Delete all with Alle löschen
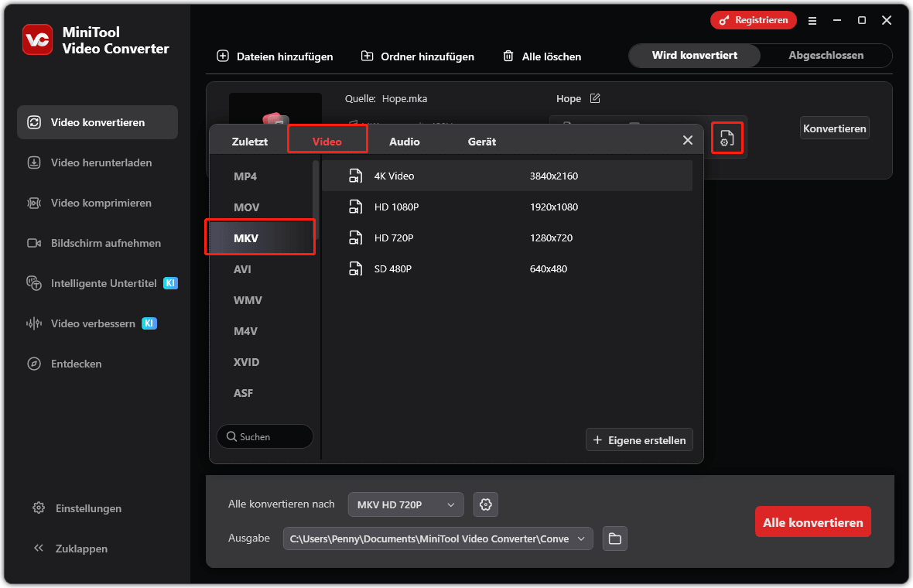 pyautogui.click(x=542, y=56)
